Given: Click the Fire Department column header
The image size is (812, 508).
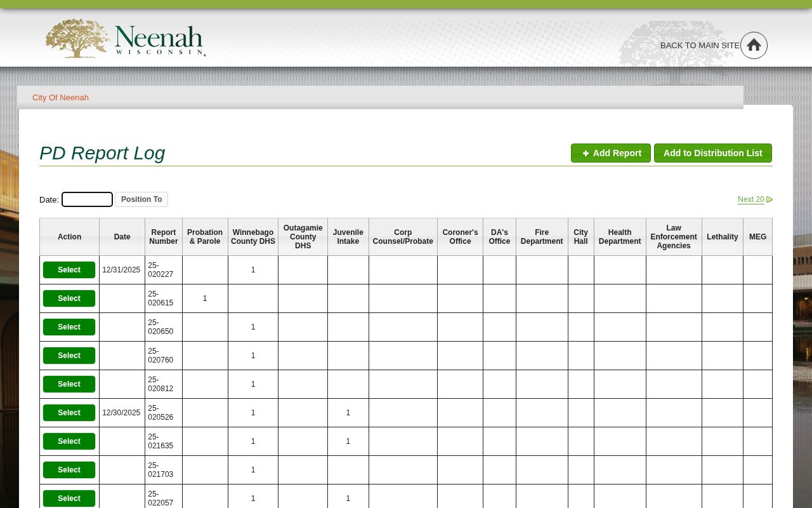Looking at the screenshot, I should (542, 237).
